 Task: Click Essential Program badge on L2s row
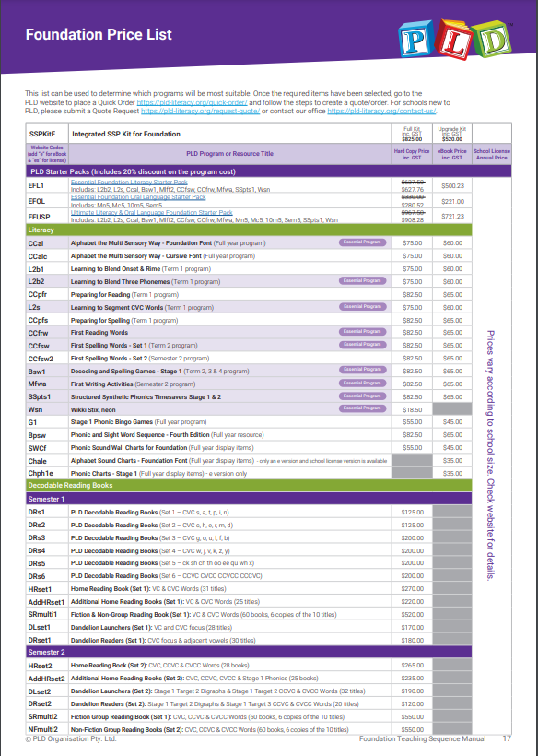click(x=362, y=306)
